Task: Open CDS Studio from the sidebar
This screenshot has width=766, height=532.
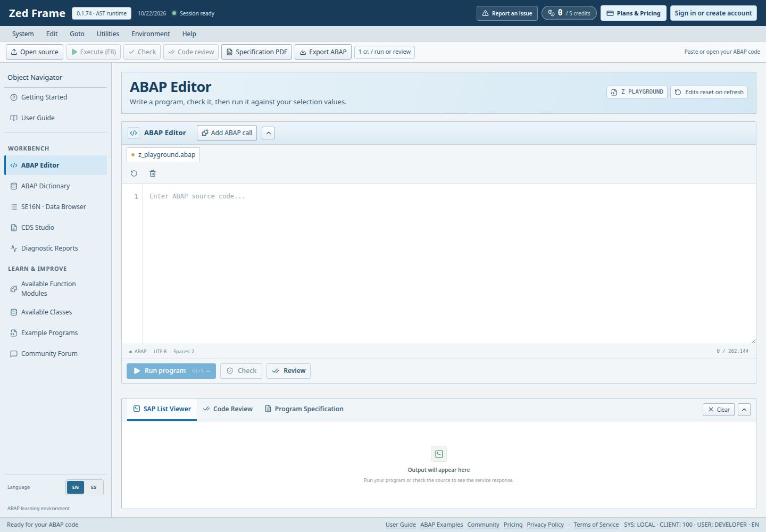Action: point(55,228)
